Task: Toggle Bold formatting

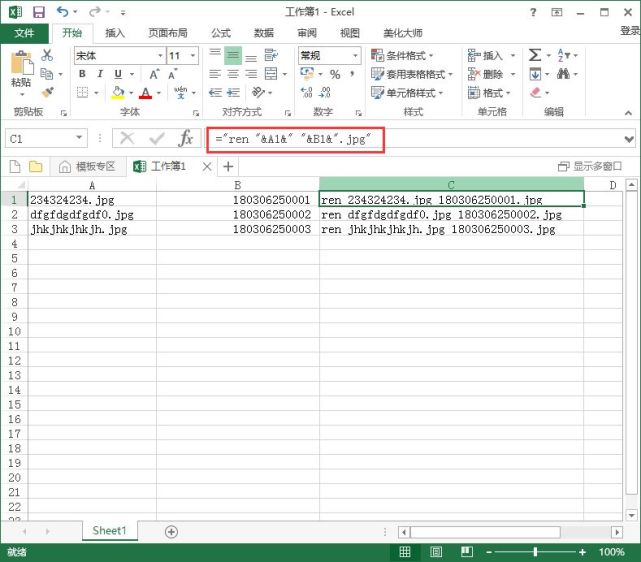Action: pos(82,74)
